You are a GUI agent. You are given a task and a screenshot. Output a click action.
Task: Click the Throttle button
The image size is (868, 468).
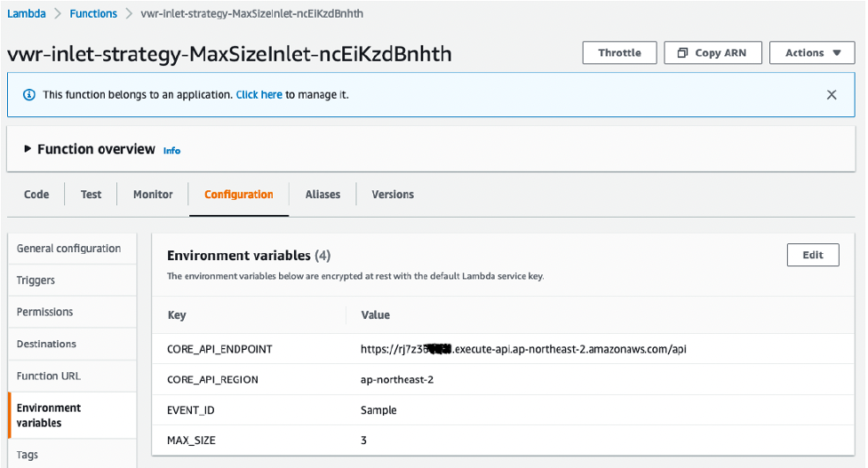click(619, 52)
